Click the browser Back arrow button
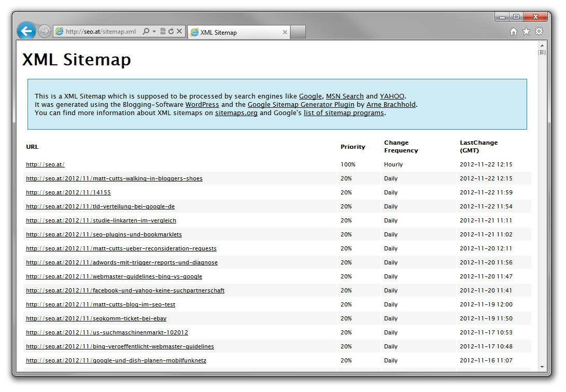566x392 pixels. click(26, 31)
